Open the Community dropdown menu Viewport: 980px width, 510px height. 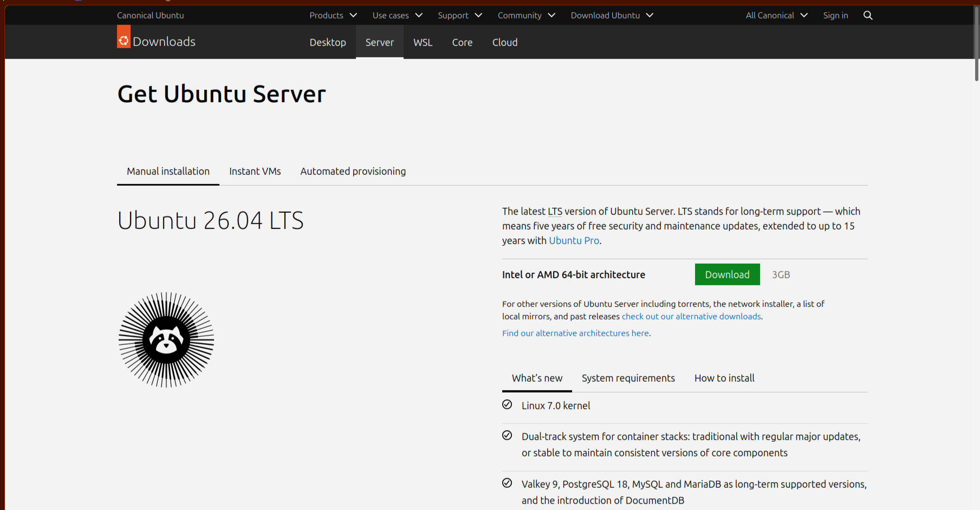coord(527,15)
